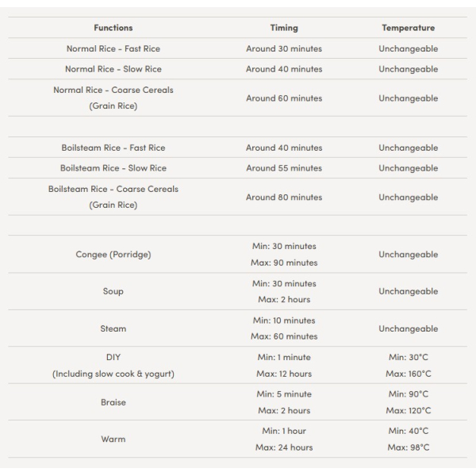Click the Warm function label
Image resolution: width=476 pixels, height=476 pixels.
tap(113, 439)
